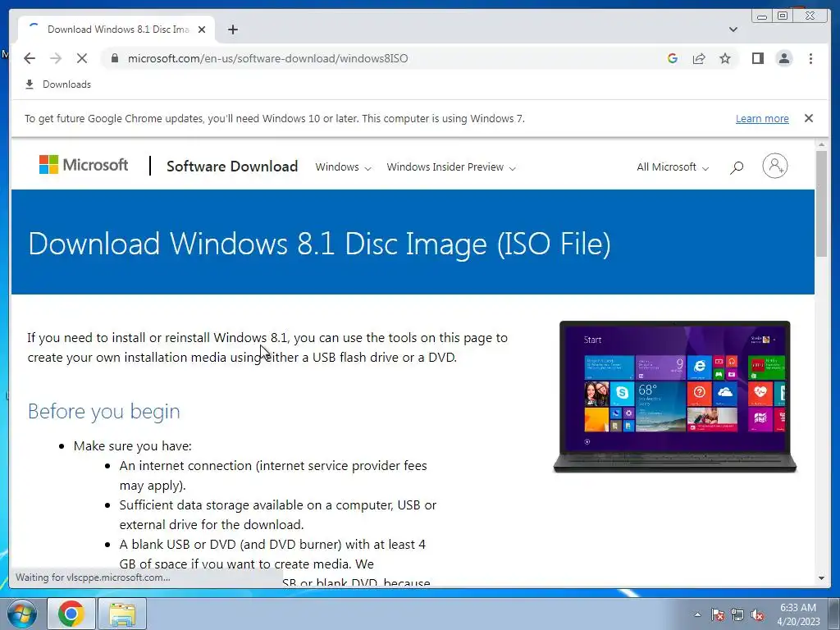Viewport: 840px width, 630px height.
Task: Open a new tab with plus
Action: point(232,30)
